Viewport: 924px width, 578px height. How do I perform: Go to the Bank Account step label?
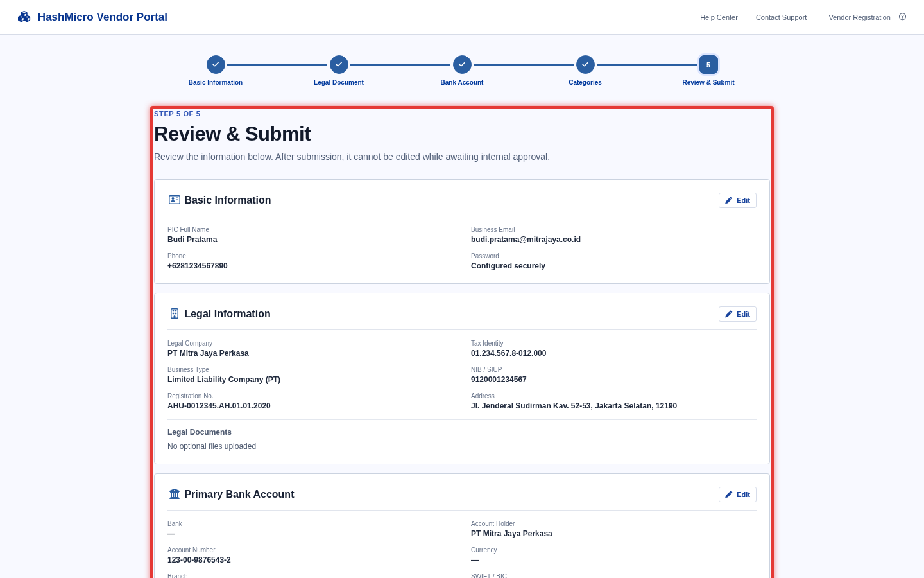click(x=462, y=82)
